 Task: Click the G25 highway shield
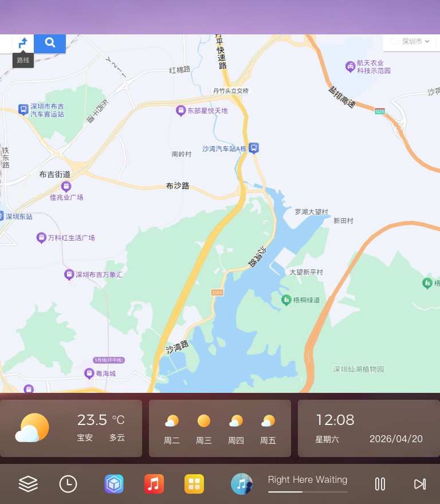pos(380,112)
